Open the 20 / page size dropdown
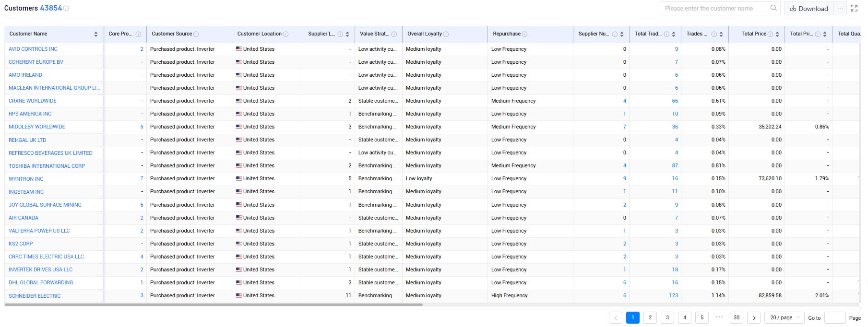Viewport: 868px width, 327px height. click(x=785, y=318)
